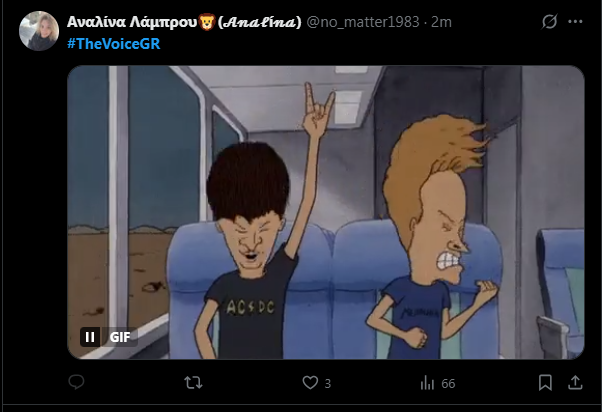Screen dimensions: 602x412
Task: Open the three-dot More options menu
Action: [x=575, y=22]
